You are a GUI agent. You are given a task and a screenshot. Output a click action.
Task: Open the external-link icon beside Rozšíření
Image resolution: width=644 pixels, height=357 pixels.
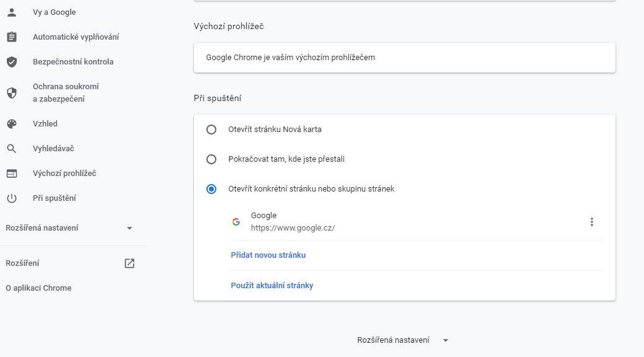(x=130, y=263)
